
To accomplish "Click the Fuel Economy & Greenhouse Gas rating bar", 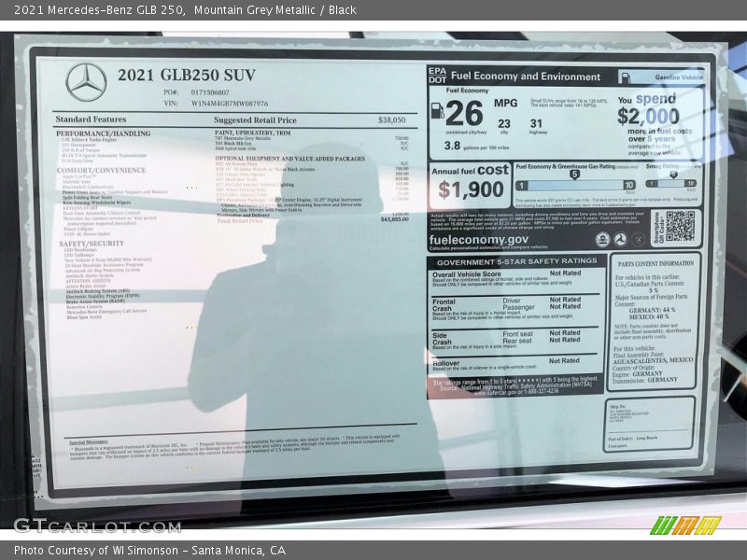I will [575, 184].
